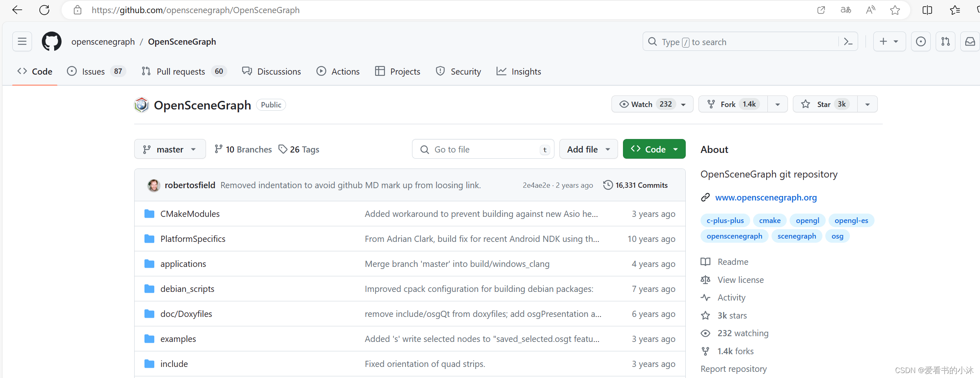This screenshot has width=980, height=378.
Task: Bookmark this page with the star icon
Action: (x=895, y=10)
